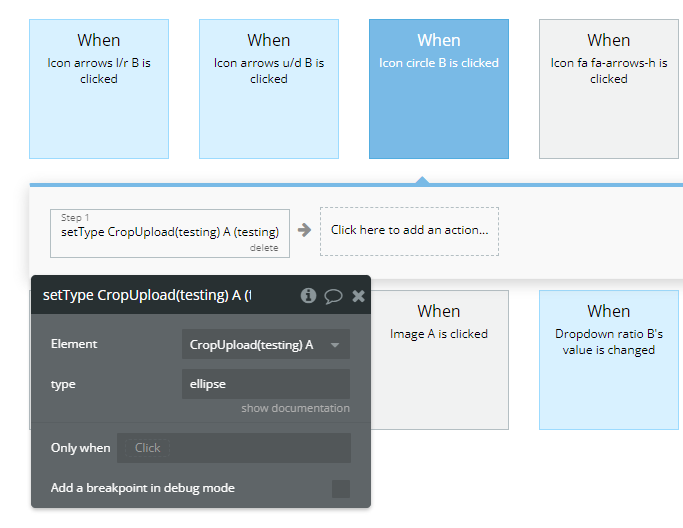This screenshot has height=528, width=683.
Task: Click the setType CropUpload panel title
Action: click(x=147, y=295)
